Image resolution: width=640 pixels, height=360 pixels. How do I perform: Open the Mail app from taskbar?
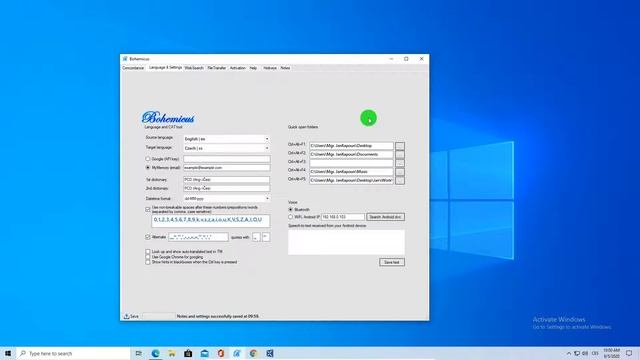(x=204, y=353)
